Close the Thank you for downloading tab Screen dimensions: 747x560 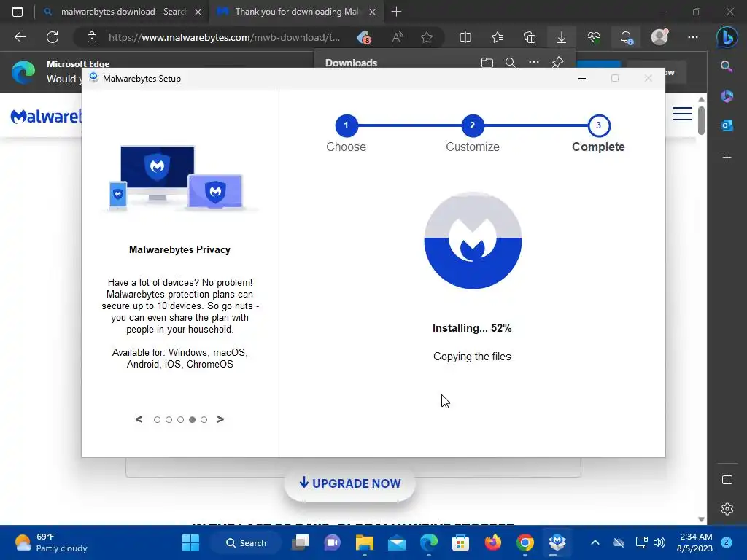pyautogui.click(x=373, y=12)
